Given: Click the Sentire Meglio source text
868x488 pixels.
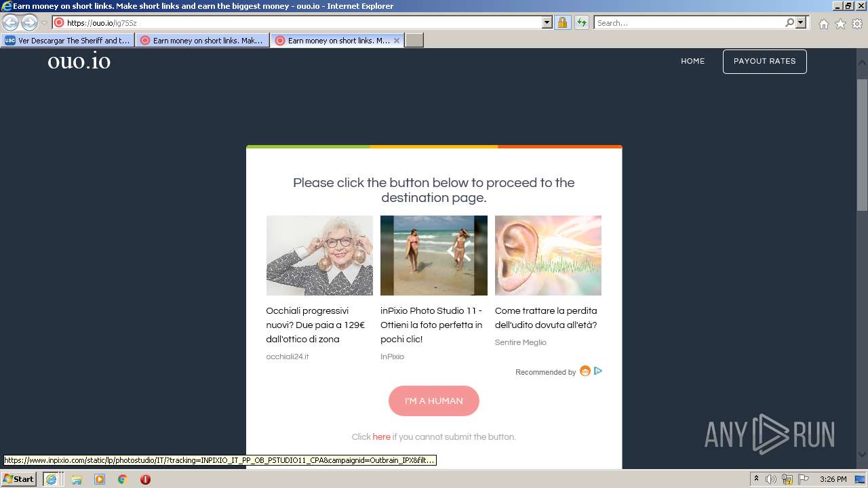Looking at the screenshot, I should [520, 342].
